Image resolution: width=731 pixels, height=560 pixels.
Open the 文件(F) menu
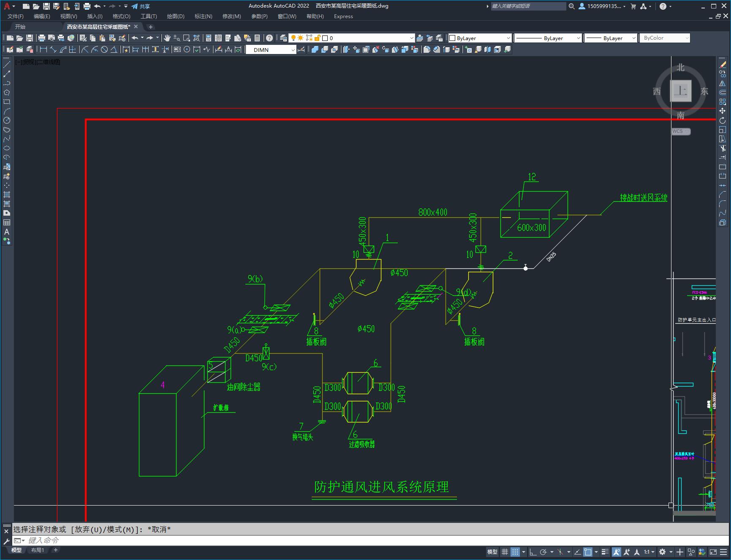(x=16, y=16)
